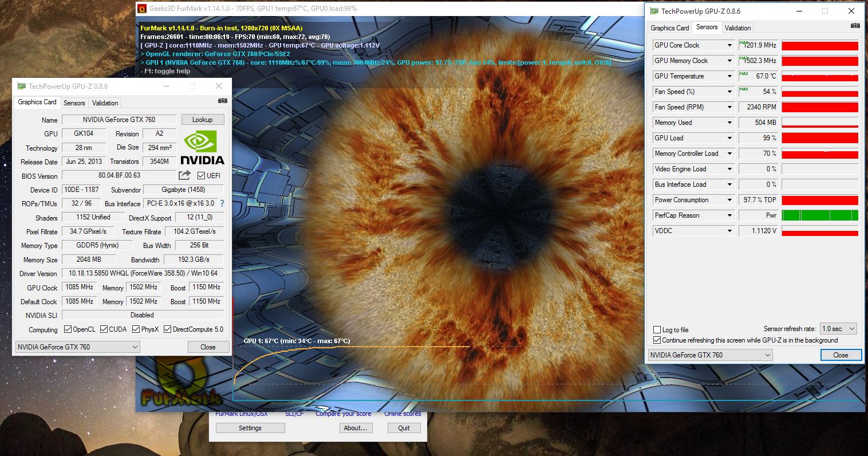The width and height of the screenshot is (868, 456).
Task: Click the FurMark icon in the title bar
Action: (x=142, y=9)
